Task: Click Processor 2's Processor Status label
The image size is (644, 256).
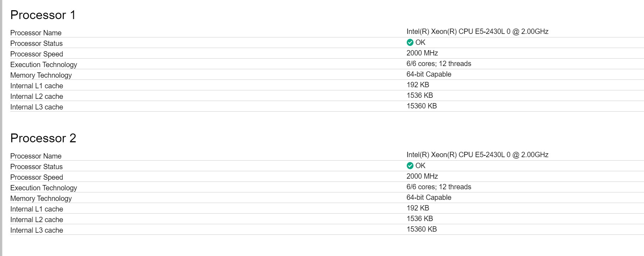Action: click(36, 167)
